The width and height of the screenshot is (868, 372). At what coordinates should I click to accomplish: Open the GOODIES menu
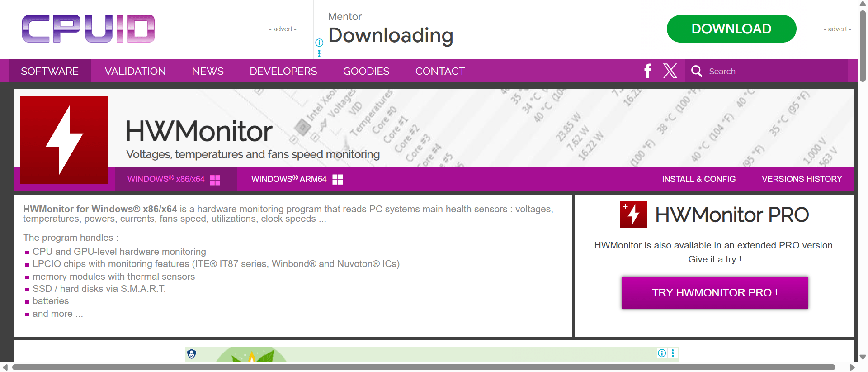coord(366,71)
